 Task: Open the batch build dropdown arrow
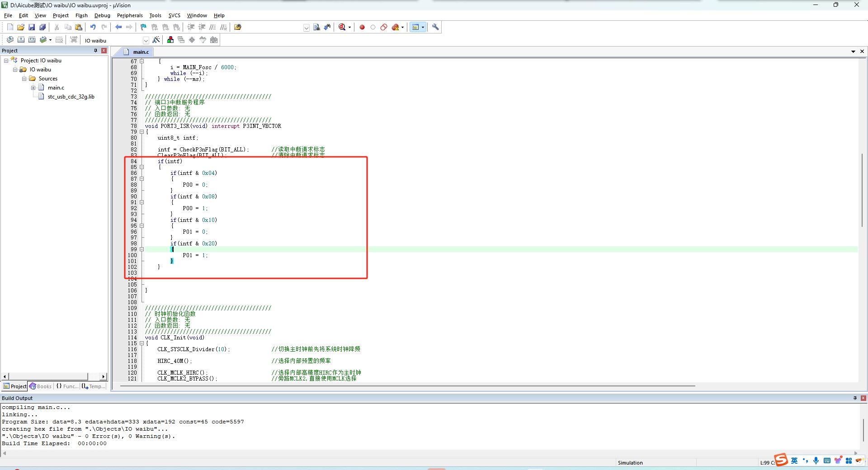click(50, 40)
